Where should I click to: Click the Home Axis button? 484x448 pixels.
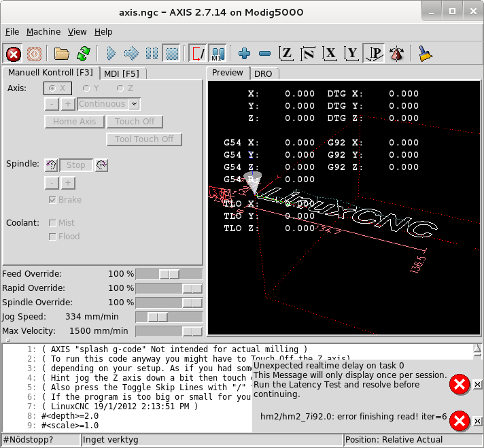pyautogui.click(x=74, y=122)
